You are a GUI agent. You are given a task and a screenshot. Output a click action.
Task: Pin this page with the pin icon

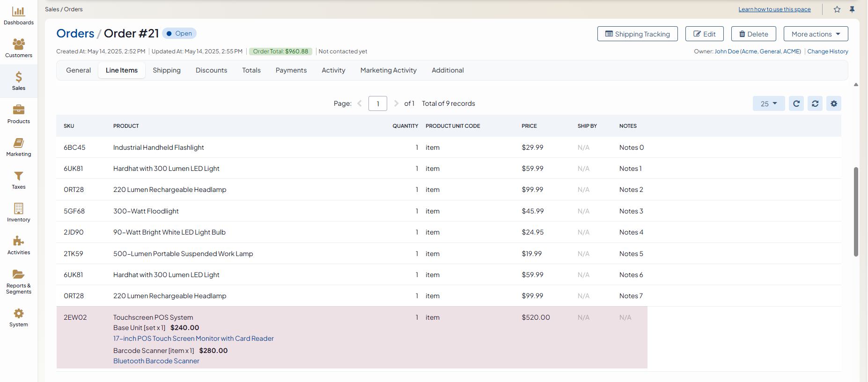pos(852,9)
